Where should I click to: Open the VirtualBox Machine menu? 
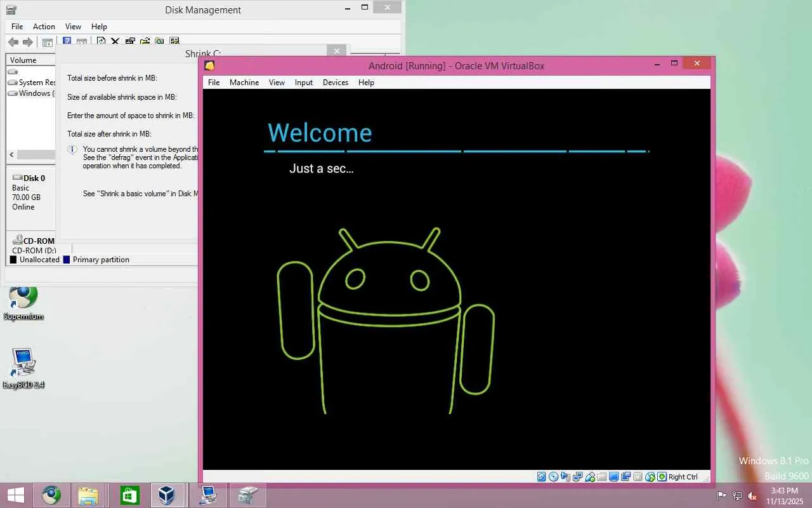coord(244,83)
